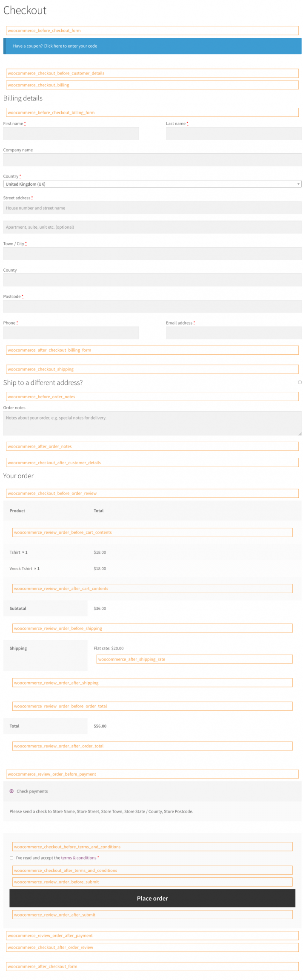Click the Street address house number field
Viewport: 303px width, 980px height.
click(152, 208)
